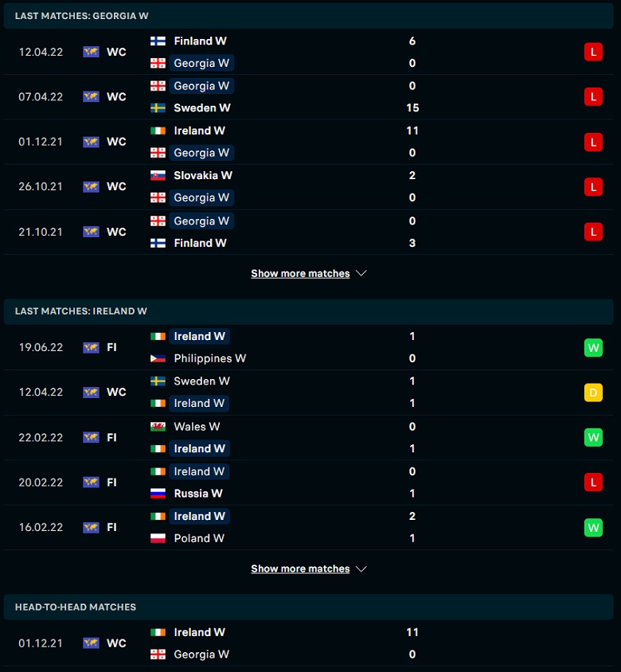Click the Slovakia flag icon
Viewport: 621px width, 672px height.
coord(158,176)
